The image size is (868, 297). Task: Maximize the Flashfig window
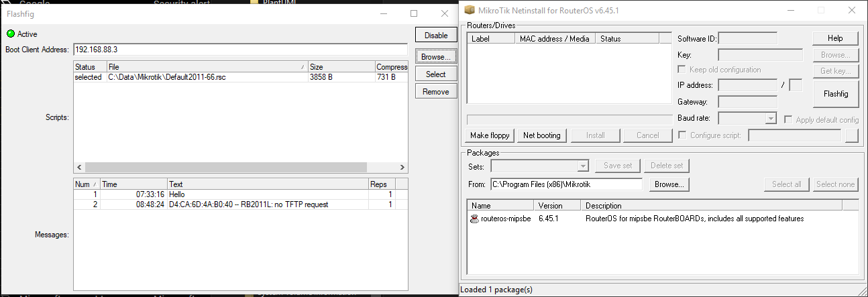click(x=414, y=13)
